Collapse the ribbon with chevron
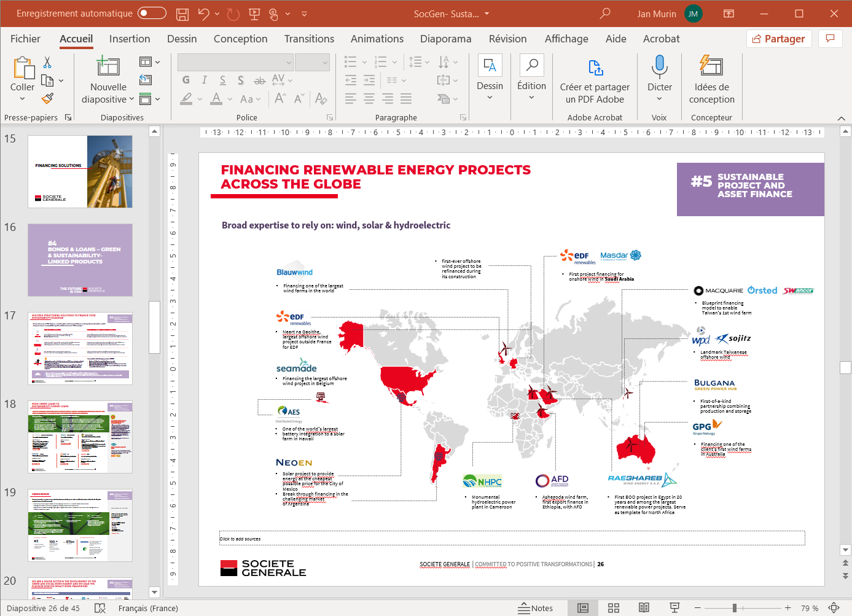 coord(842,118)
